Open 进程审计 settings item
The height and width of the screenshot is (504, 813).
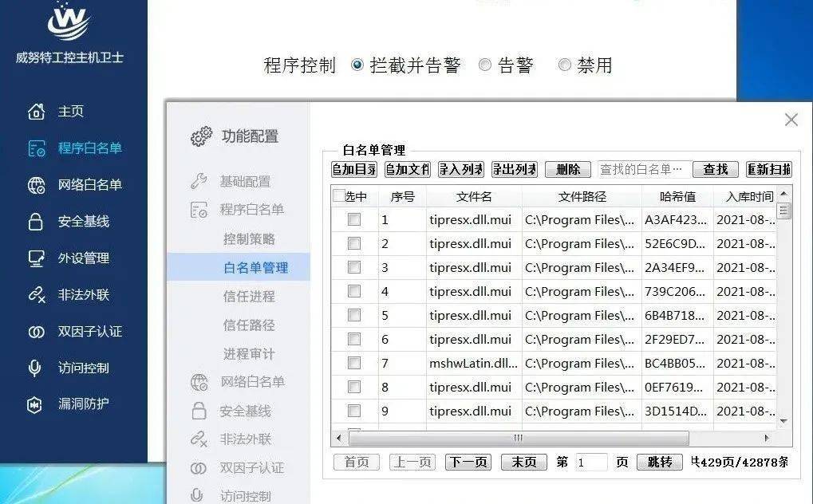[x=249, y=353]
